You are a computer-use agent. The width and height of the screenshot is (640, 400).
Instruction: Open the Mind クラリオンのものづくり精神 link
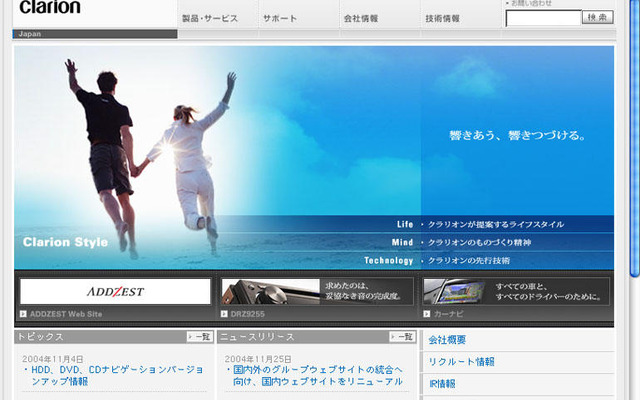tap(461, 242)
